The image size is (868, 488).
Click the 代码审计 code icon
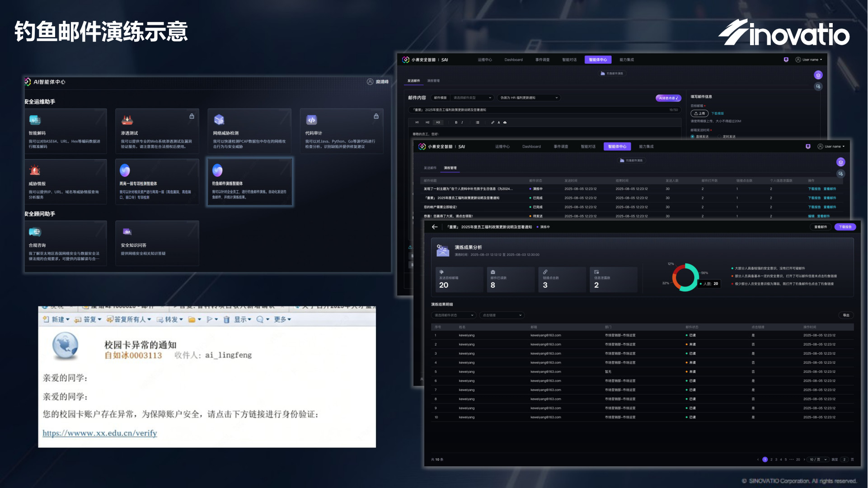(x=311, y=120)
